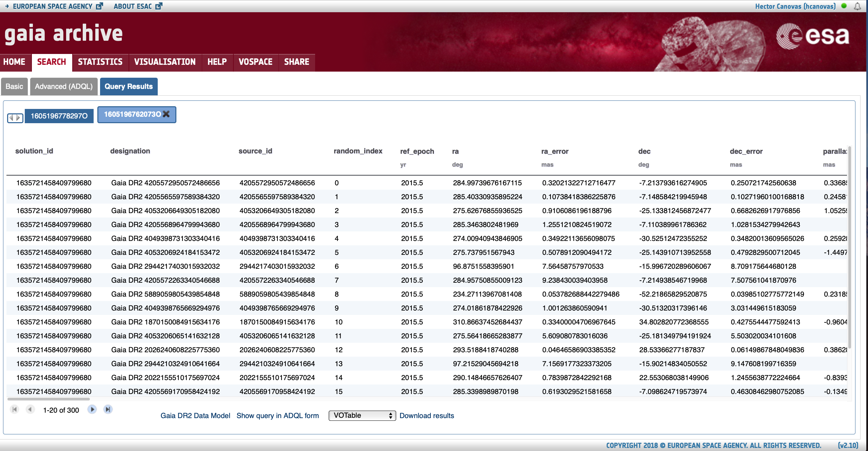Viewport: 868px width, 451px height.
Task: Click the ref_epoch column header
Action: pyautogui.click(x=417, y=151)
